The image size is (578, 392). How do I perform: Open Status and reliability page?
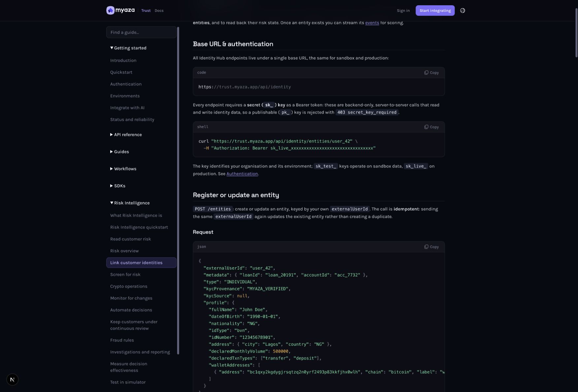(x=132, y=120)
